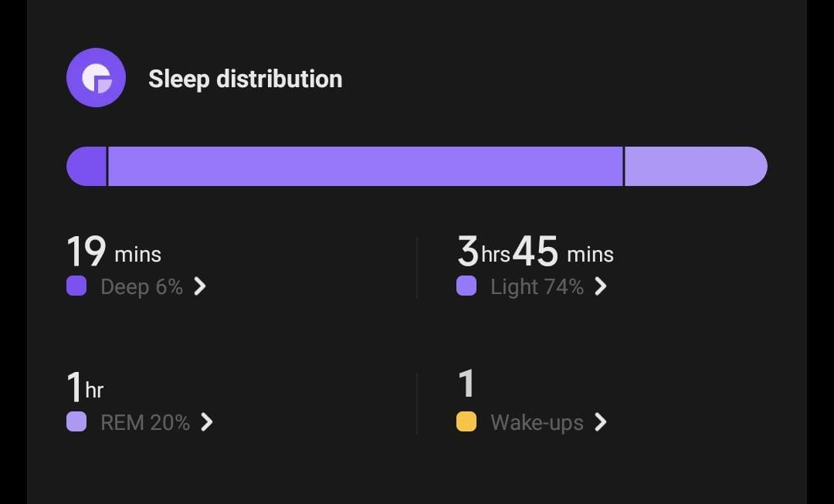834x504 pixels.
Task: Open REM 20% chevron arrow
Action: coord(207,423)
